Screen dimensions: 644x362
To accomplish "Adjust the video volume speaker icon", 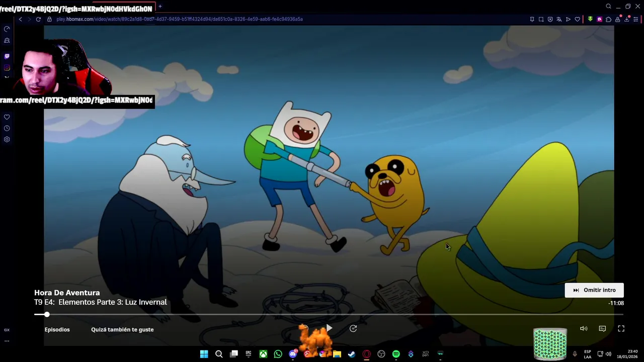I will point(584,328).
